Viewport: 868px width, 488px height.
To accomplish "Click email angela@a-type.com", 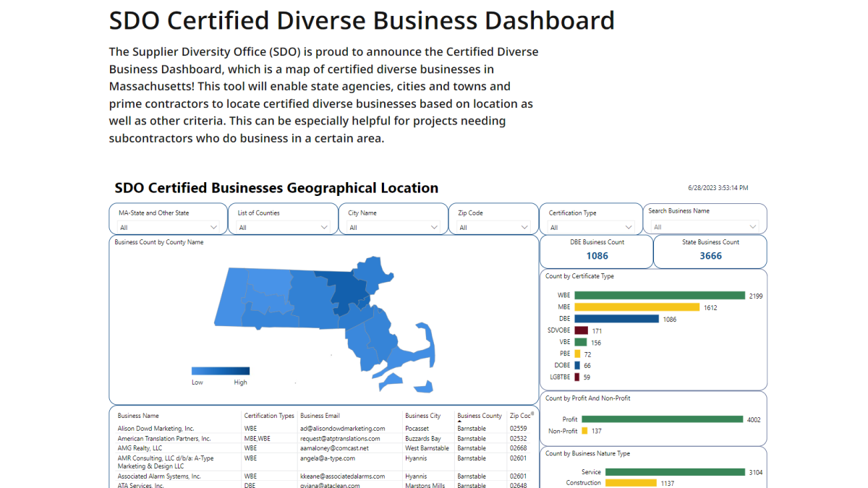I will click(328, 458).
